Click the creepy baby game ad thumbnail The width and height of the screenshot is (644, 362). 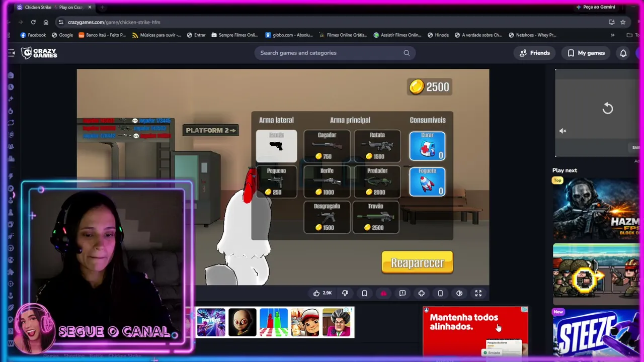(243, 322)
